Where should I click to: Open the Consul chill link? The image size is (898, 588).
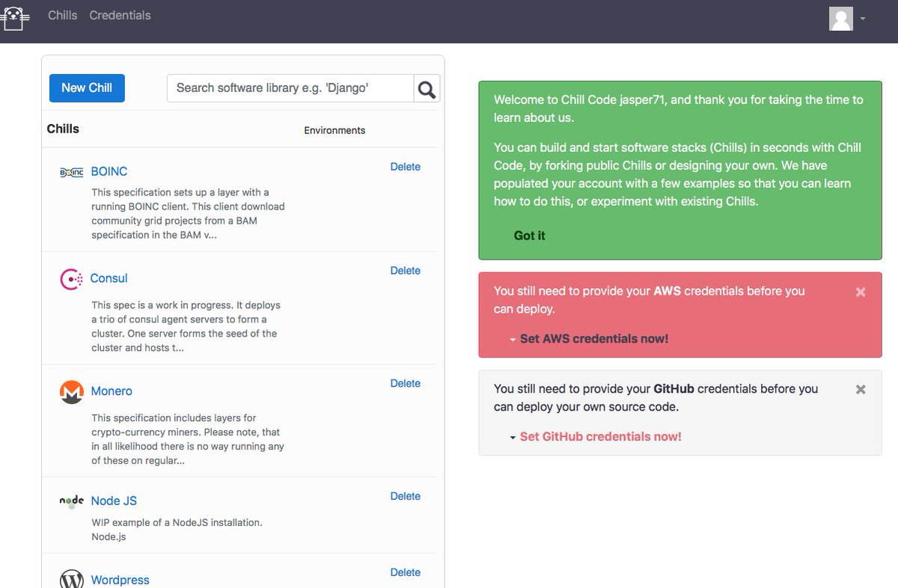(109, 278)
